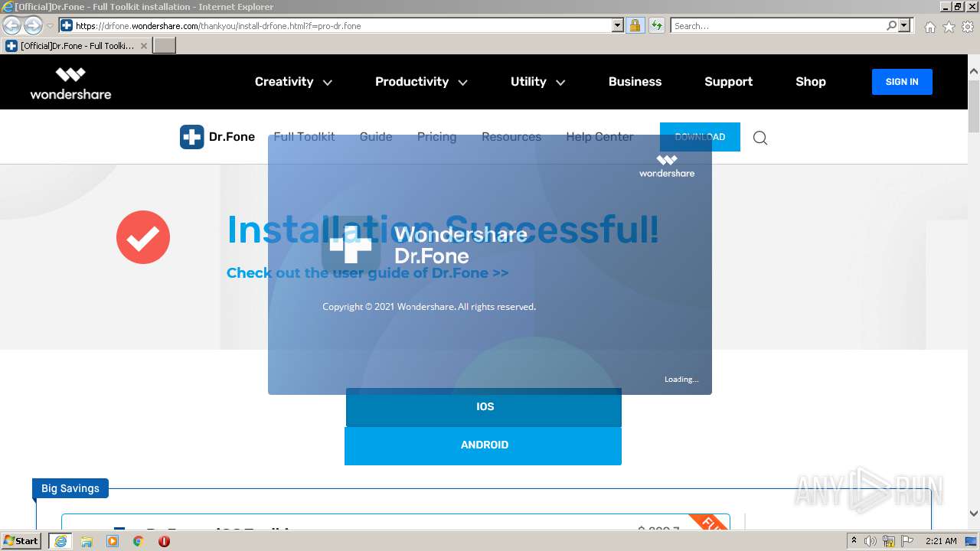Viewport: 980px width, 551px height.
Task: Expand the Productivity menu
Action: [421, 82]
